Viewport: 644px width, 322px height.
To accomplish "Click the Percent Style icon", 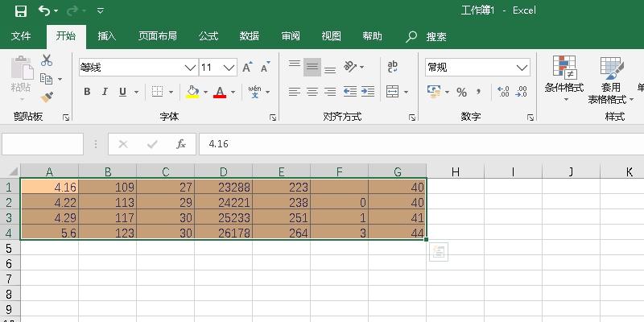I will pos(461,92).
